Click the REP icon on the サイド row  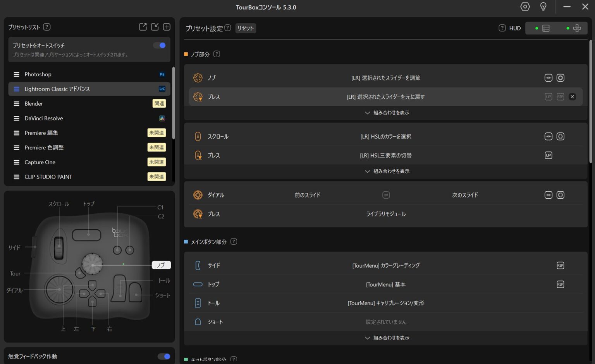coord(560,266)
